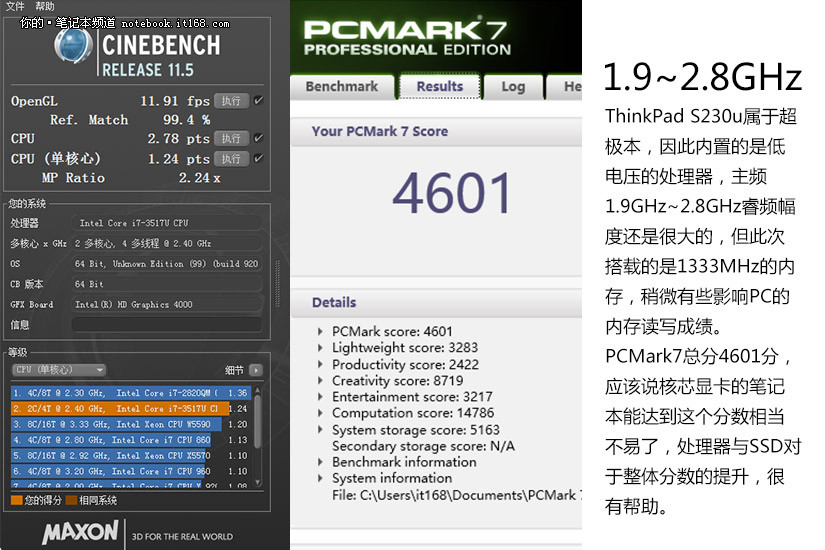Screen dimensions: 825x550
Task: Click the orange 您的得分 legend swatch
Action: pos(16,500)
